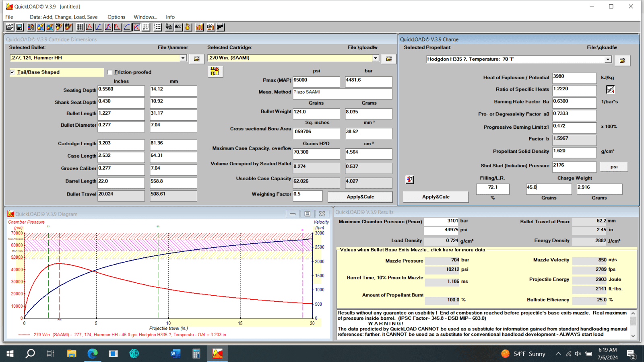Minimize the Diagram sub-window

[x=293, y=214]
